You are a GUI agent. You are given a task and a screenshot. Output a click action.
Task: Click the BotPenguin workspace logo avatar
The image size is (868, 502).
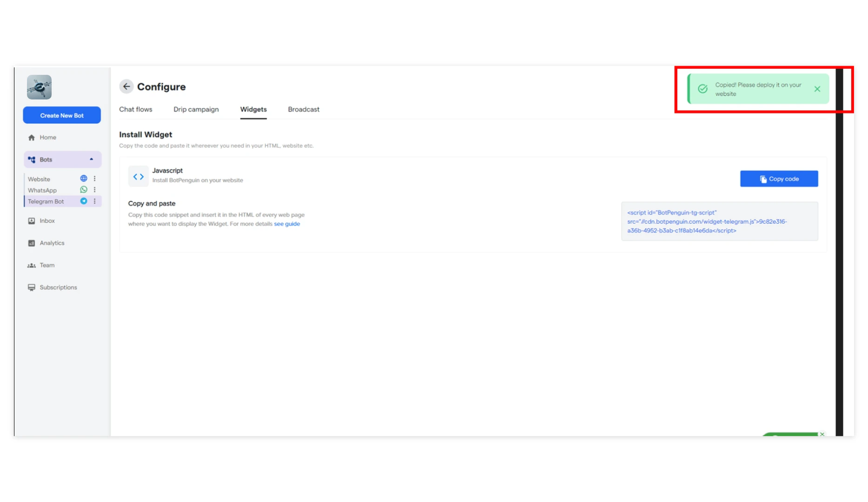39,87
